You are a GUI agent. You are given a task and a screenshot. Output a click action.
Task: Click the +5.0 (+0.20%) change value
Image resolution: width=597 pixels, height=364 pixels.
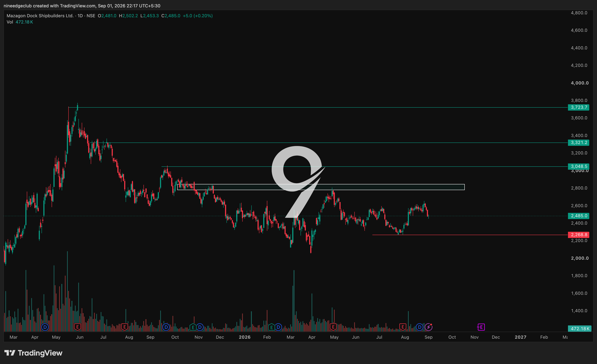(198, 16)
